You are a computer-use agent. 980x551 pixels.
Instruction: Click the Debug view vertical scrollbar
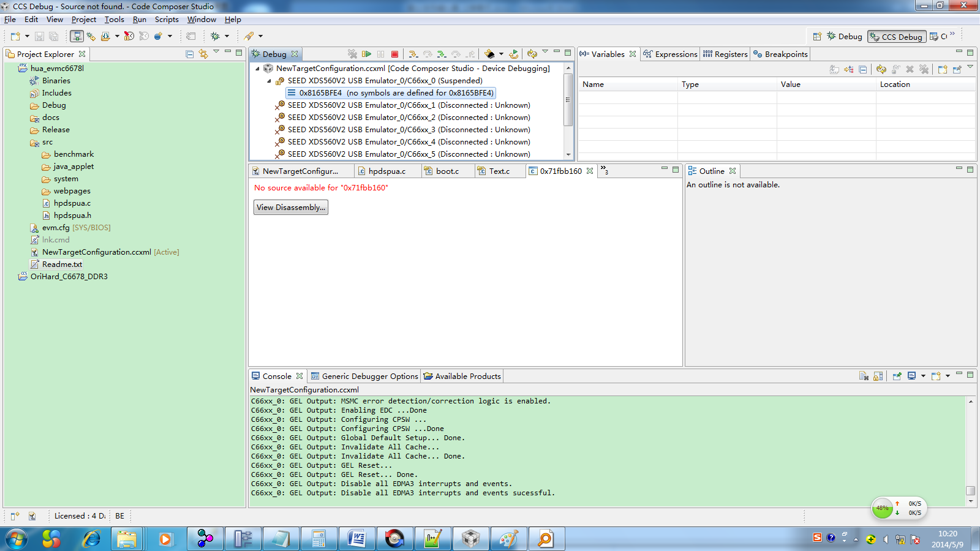coord(568,99)
